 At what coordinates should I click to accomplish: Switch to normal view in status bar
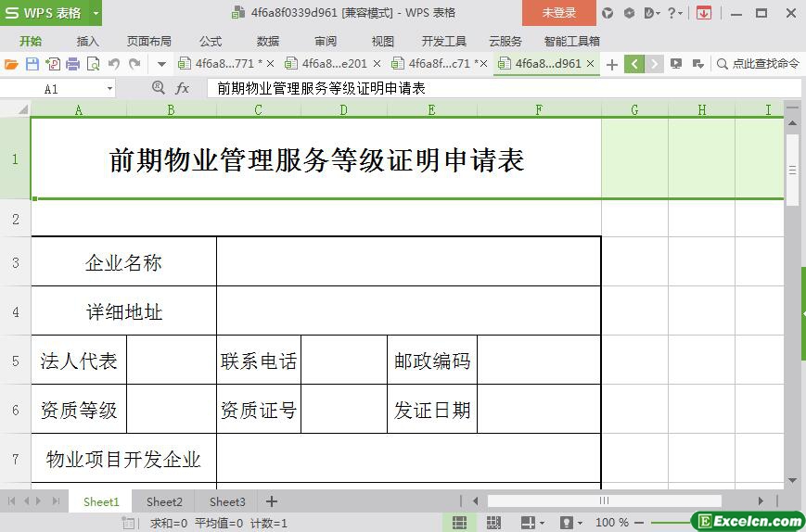pyautogui.click(x=459, y=523)
